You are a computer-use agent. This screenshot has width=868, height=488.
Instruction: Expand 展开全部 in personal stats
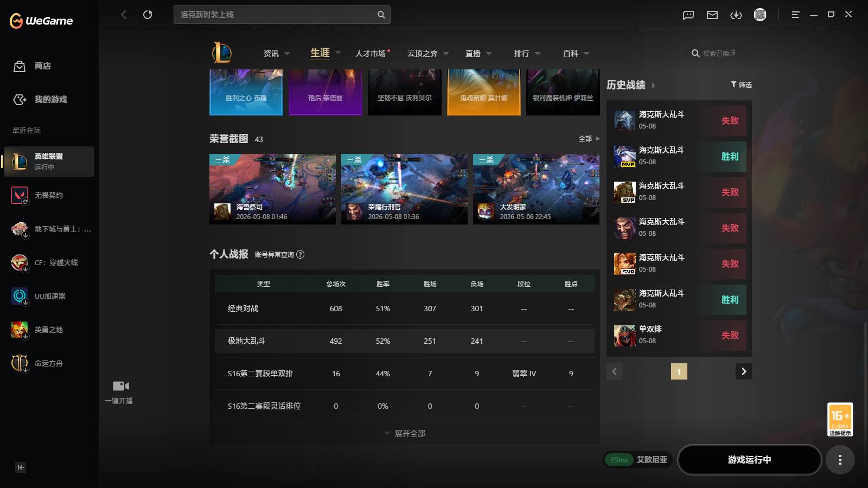405,433
